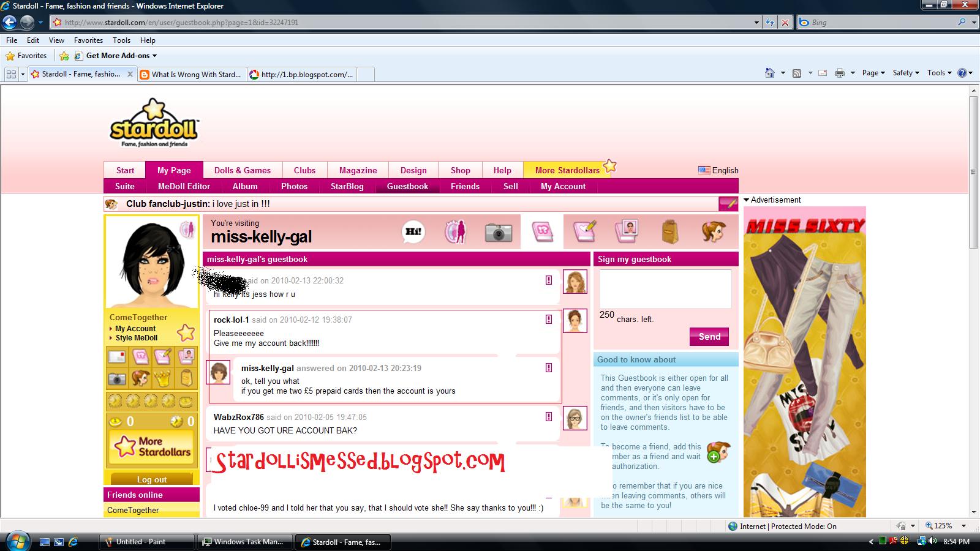Click the RSS feeds icon in command bar
The image size is (980, 551).
[797, 73]
